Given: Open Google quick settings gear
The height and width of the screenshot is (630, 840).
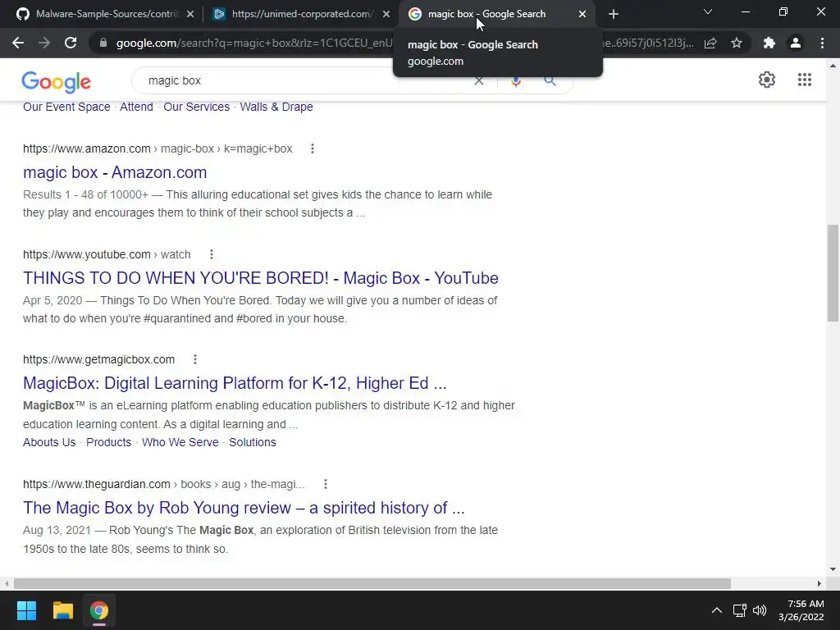Looking at the screenshot, I should pyautogui.click(x=767, y=80).
